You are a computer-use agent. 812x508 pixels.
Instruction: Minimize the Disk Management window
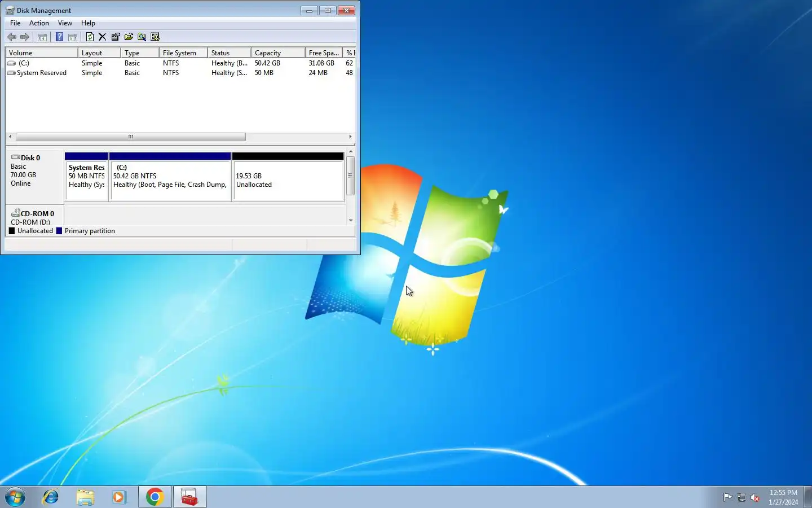(x=309, y=10)
